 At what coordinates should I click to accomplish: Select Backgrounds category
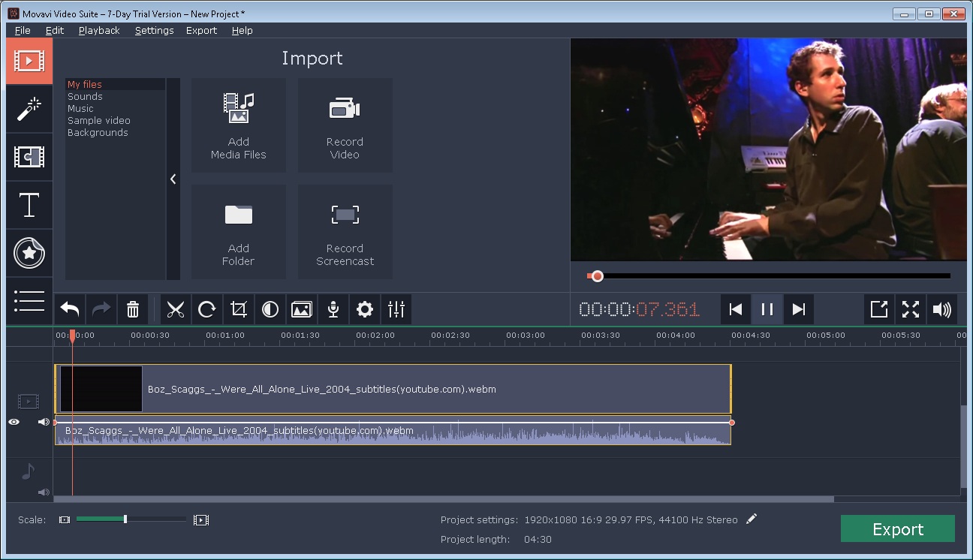coord(116,132)
